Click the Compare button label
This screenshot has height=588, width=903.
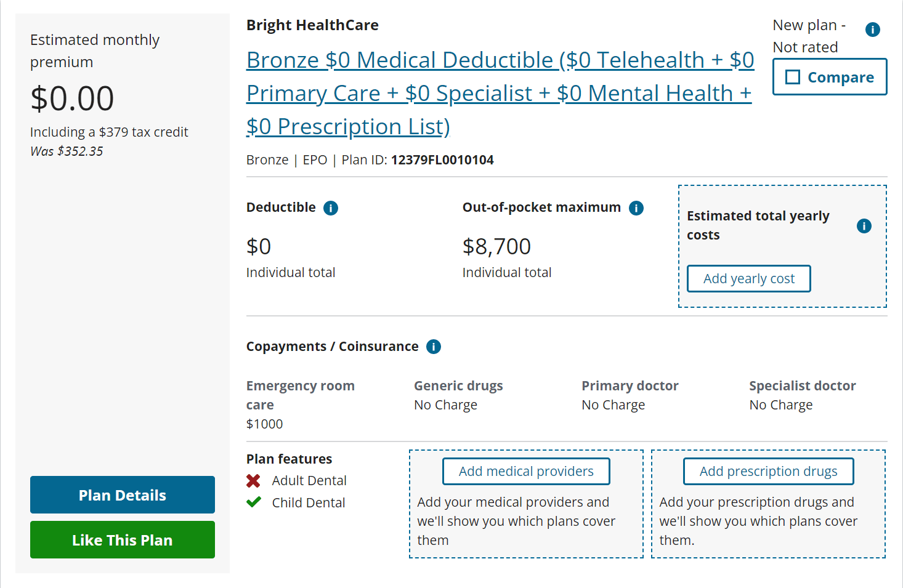tap(841, 78)
